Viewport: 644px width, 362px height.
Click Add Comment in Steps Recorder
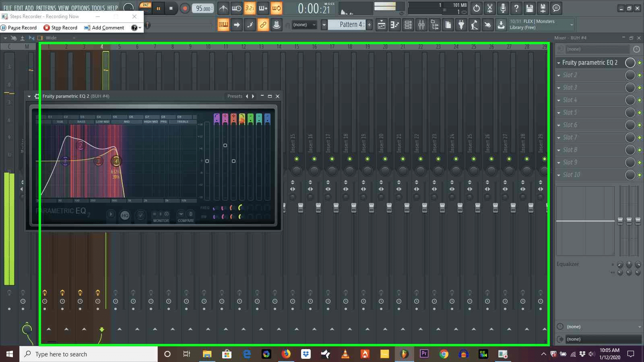tap(104, 28)
